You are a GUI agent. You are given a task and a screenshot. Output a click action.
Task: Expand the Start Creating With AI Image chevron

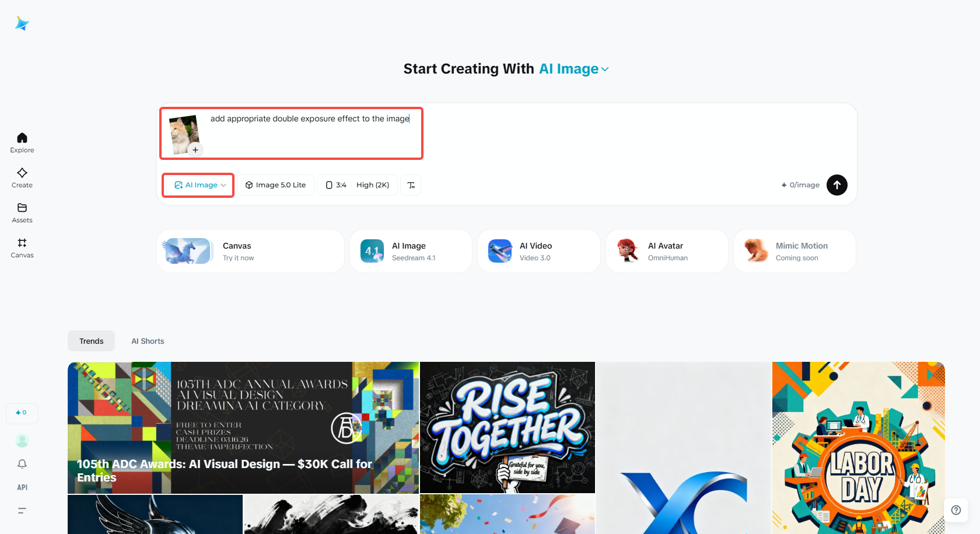pos(605,69)
